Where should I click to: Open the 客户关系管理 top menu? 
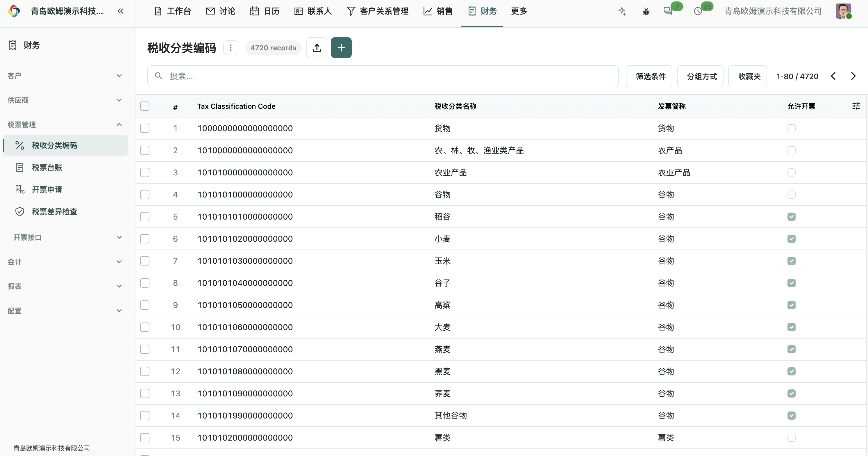377,11
